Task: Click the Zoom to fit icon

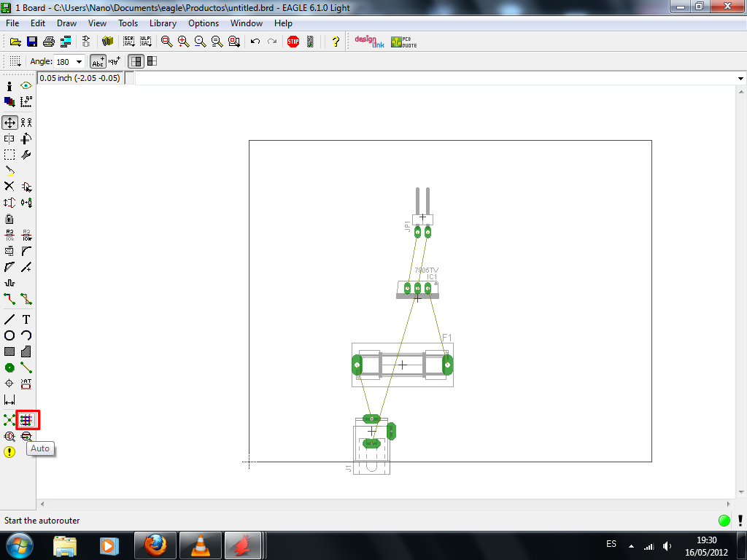Action: 167,42
